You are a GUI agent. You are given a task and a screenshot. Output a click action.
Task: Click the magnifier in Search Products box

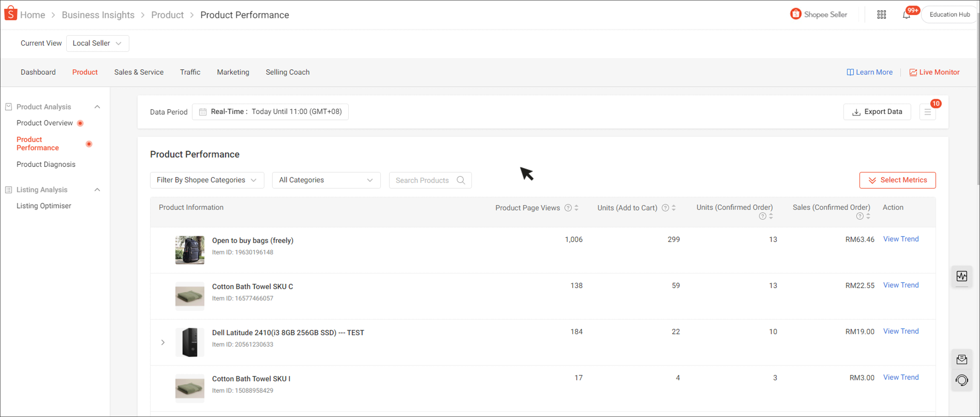[x=461, y=180]
